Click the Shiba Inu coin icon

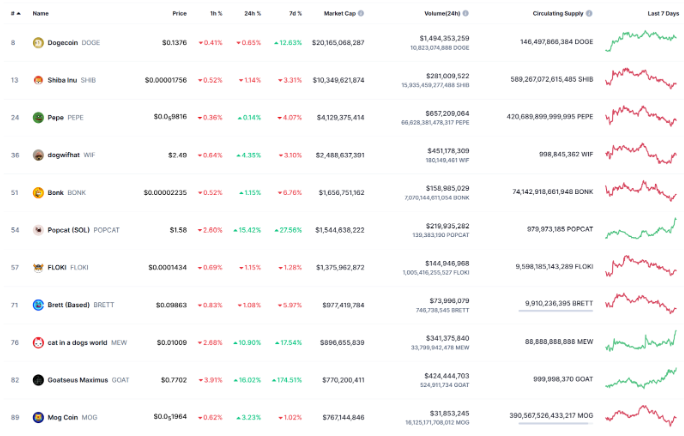38,80
